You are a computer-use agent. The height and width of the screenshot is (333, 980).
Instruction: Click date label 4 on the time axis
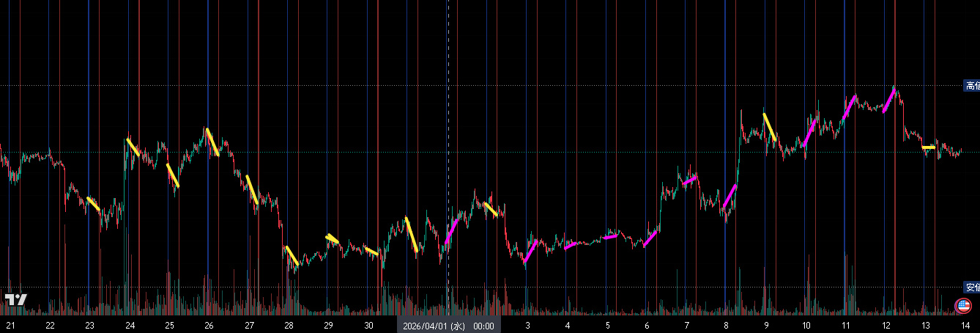567,326
